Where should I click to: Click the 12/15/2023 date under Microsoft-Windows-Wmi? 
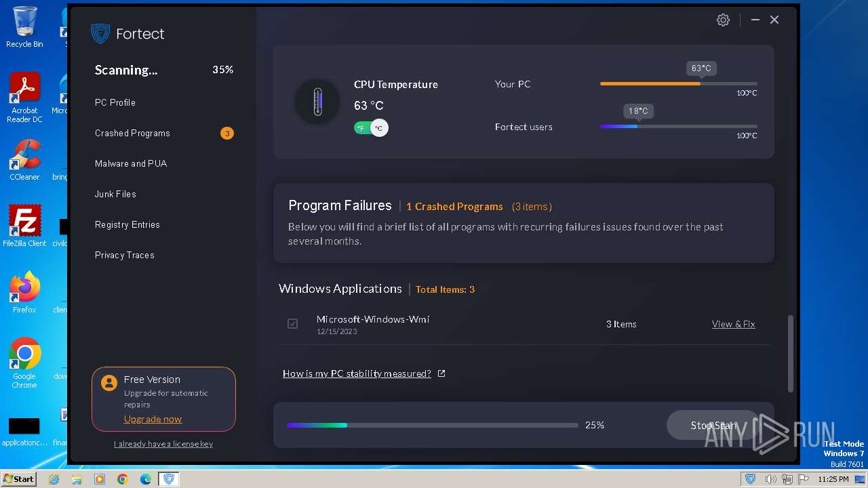point(337,331)
